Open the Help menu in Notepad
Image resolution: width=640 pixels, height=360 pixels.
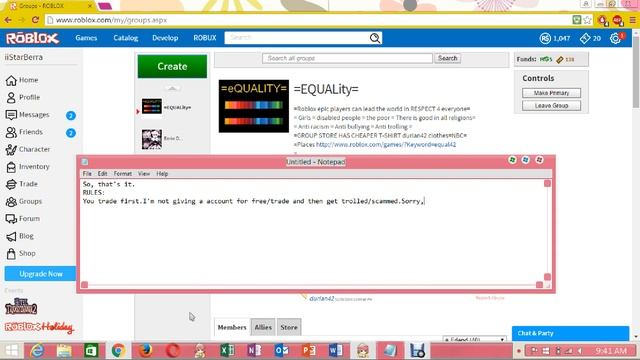[162, 174]
